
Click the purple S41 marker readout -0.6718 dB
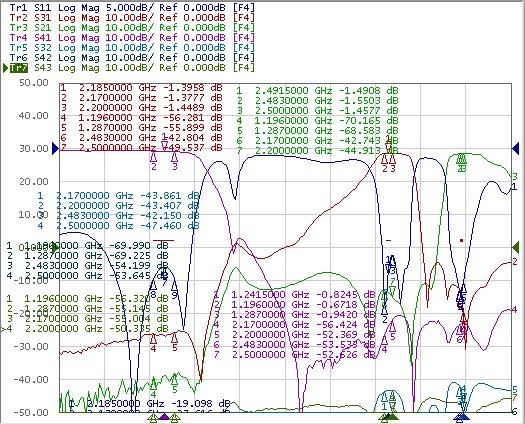346,305
